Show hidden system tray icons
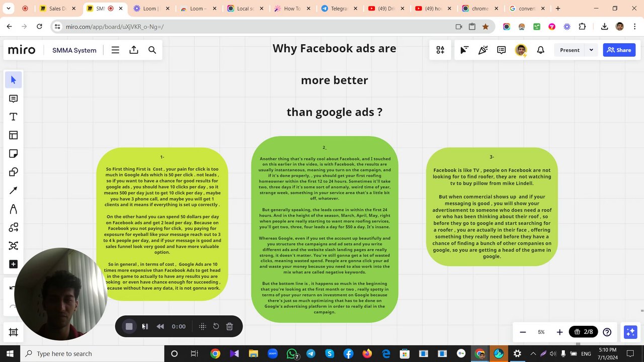Viewport: 644px width, 362px height. [533, 353]
